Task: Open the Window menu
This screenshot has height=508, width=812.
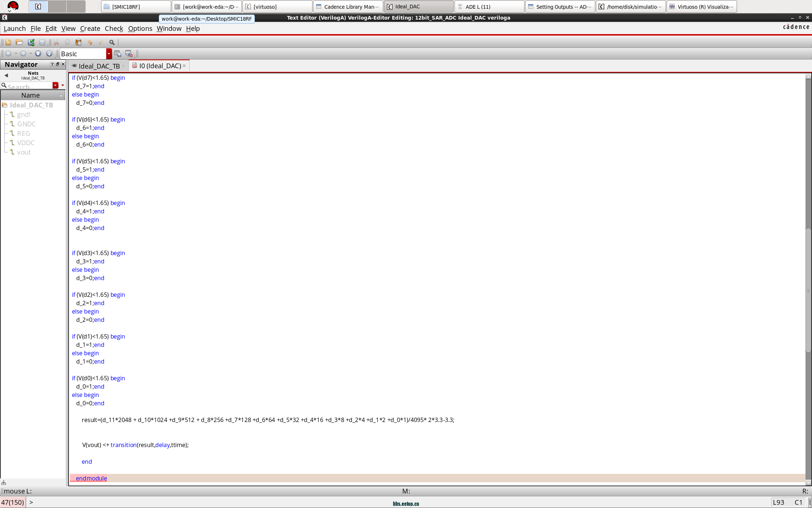Action: pyautogui.click(x=169, y=28)
